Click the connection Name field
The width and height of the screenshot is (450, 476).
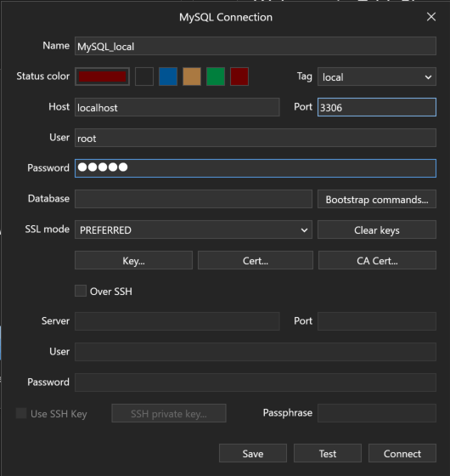(256, 46)
